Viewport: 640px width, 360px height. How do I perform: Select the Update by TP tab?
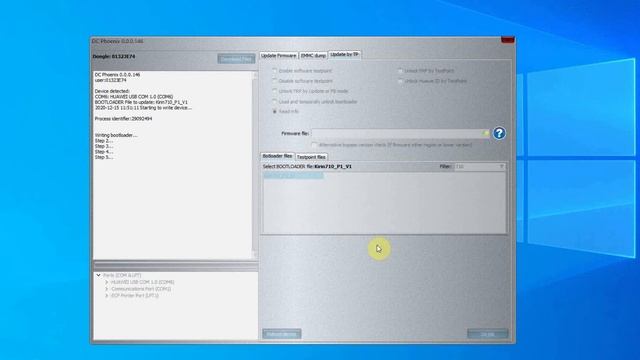(344, 54)
